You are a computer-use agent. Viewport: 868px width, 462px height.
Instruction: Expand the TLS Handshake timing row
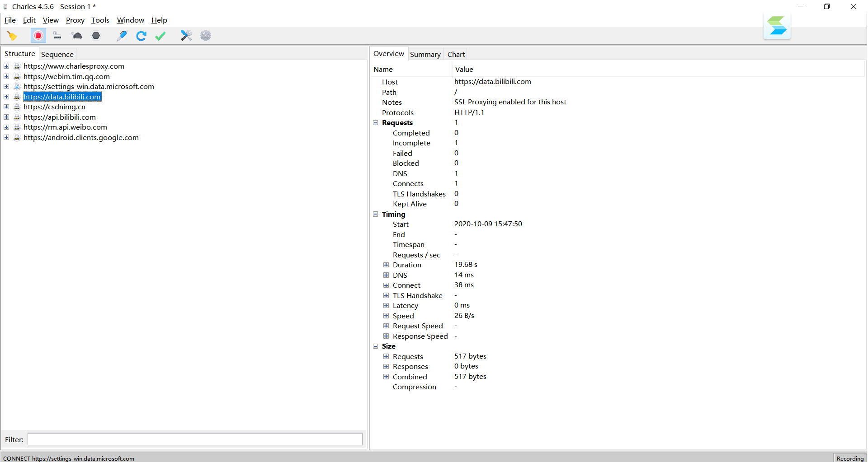click(386, 295)
